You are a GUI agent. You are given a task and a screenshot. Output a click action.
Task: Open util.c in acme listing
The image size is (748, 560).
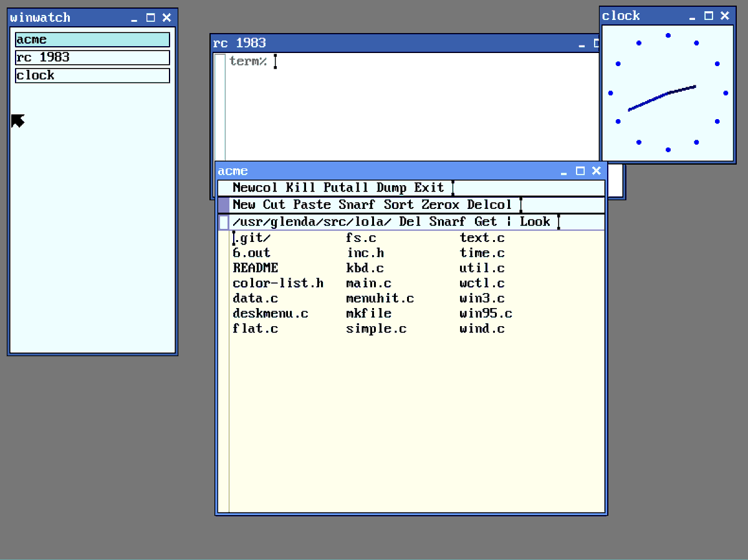point(482,268)
